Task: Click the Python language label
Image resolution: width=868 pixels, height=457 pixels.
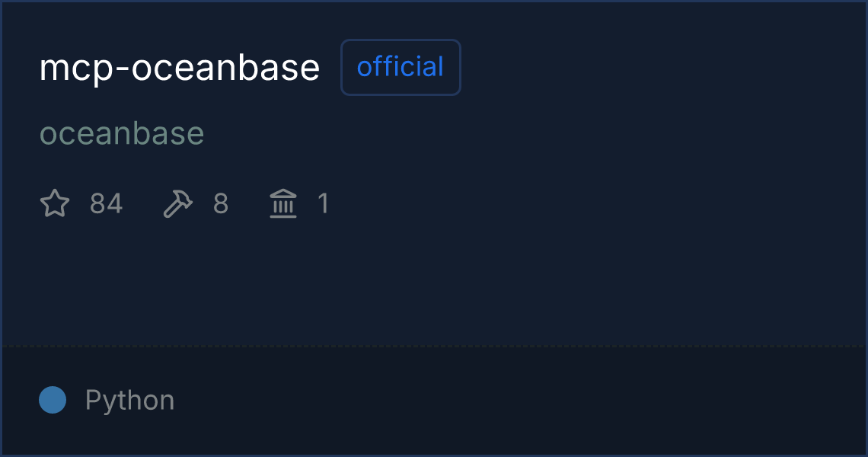Action: coord(129,401)
